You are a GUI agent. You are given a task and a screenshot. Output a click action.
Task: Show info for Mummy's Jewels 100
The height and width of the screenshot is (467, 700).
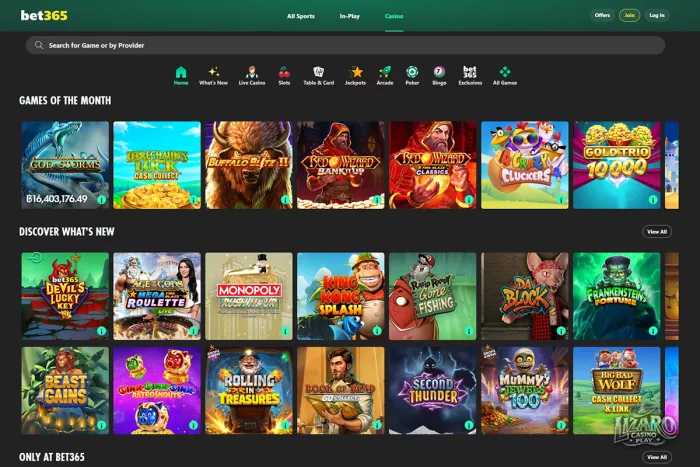coord(561,425)
